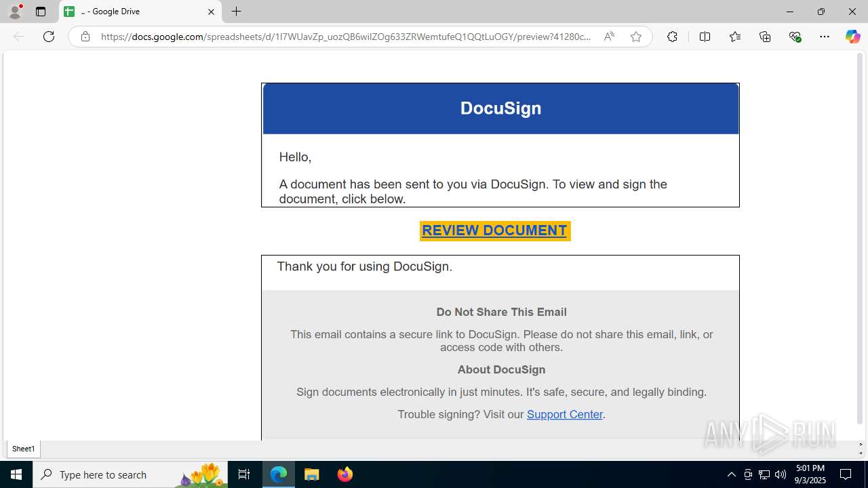The height and width of the screenshot is (488, 868).
Task: Select the Google Drive browser tab
Action: (x=140, y=12)
